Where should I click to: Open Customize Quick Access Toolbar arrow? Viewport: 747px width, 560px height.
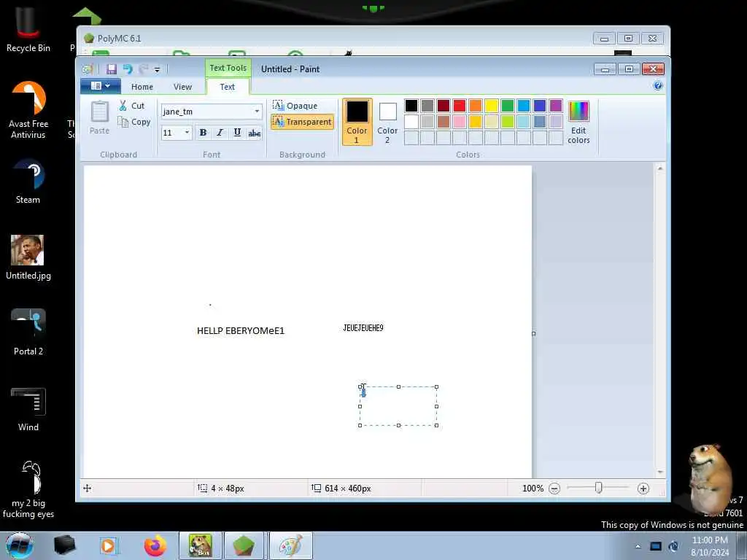click(x=158, y=69)
